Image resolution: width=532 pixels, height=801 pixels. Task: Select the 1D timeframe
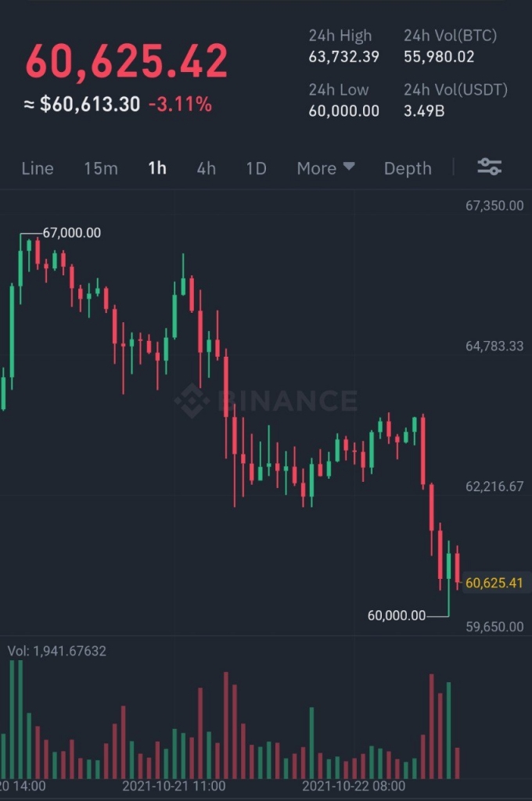coord(256,168)
